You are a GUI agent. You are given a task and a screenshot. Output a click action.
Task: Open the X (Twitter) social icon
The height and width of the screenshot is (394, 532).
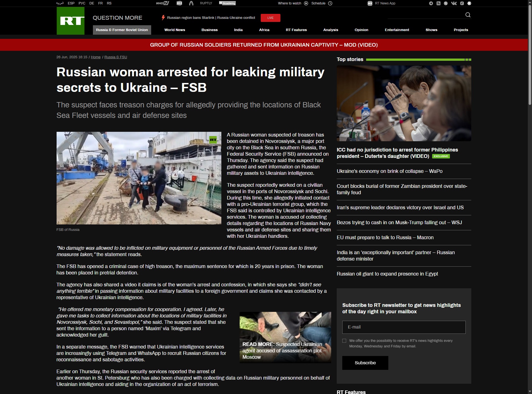tap(446, 3)
